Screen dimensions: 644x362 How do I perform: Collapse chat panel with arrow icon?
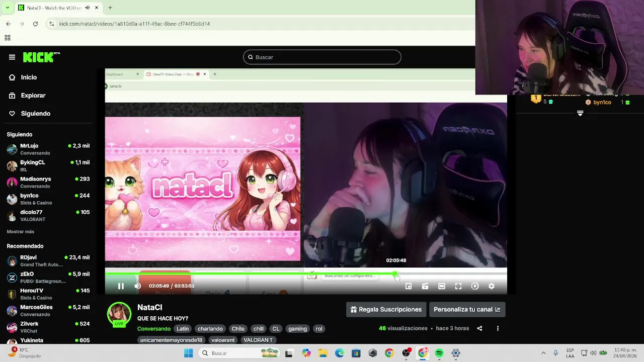tap(580, 114)
